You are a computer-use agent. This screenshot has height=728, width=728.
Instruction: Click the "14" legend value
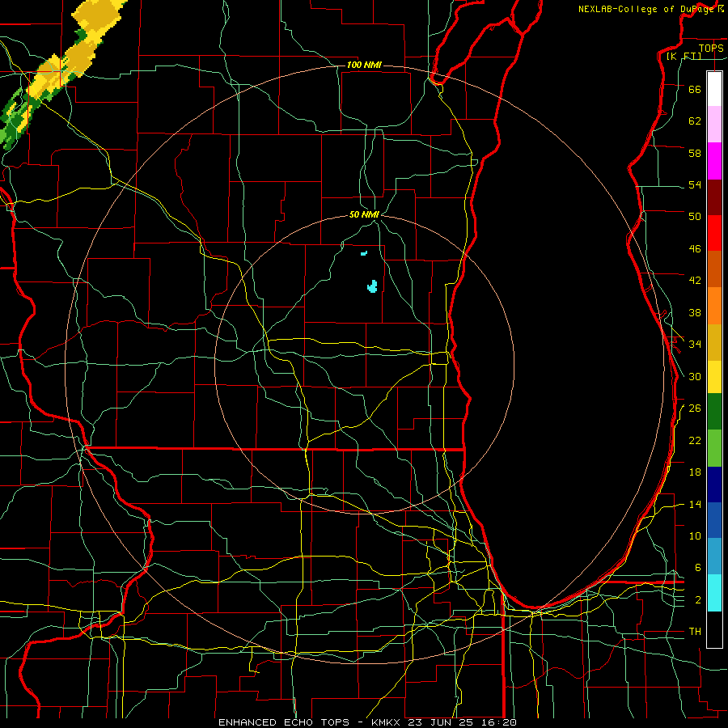point(695,504)
